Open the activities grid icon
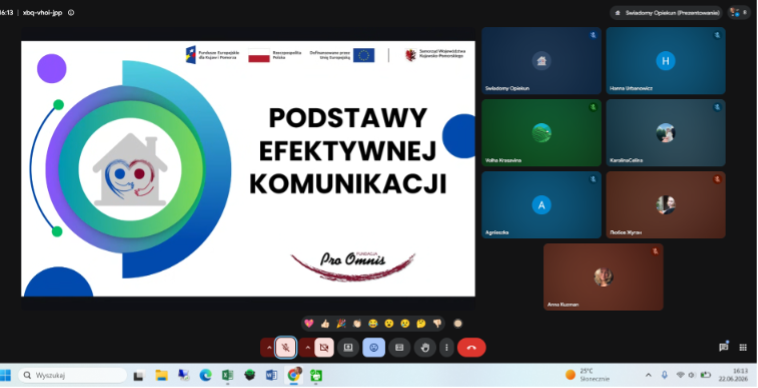The image size is (758, 388). tap(743, 347)
